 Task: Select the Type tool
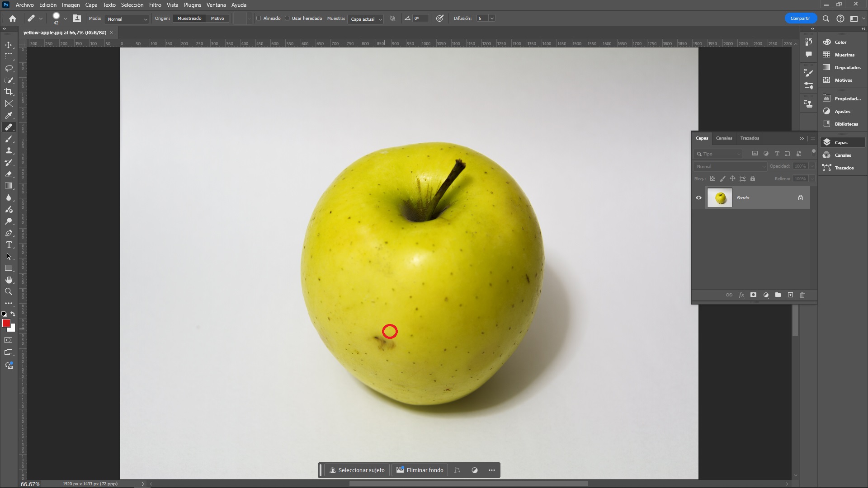point(9,244)
